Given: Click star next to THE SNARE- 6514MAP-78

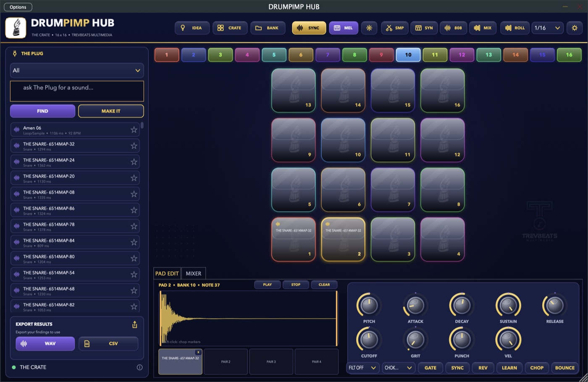Looking at the screenshot, I should (134, 226).
